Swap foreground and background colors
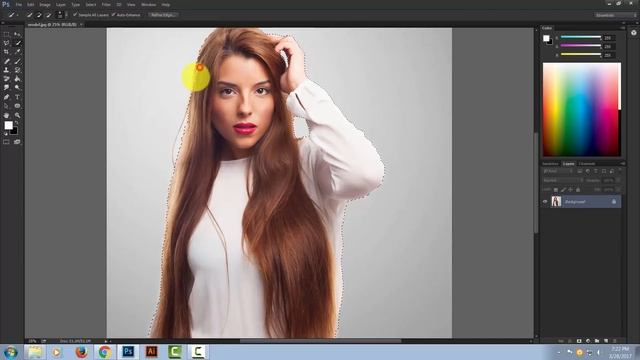Screen dimensions: 640x360 coord(16,122)
